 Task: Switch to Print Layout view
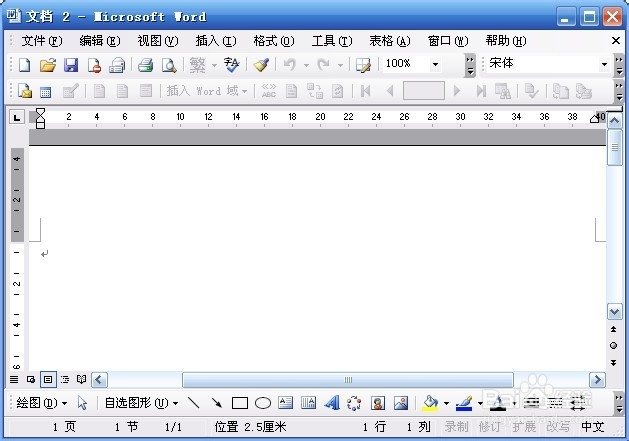(x=48, y=379)
